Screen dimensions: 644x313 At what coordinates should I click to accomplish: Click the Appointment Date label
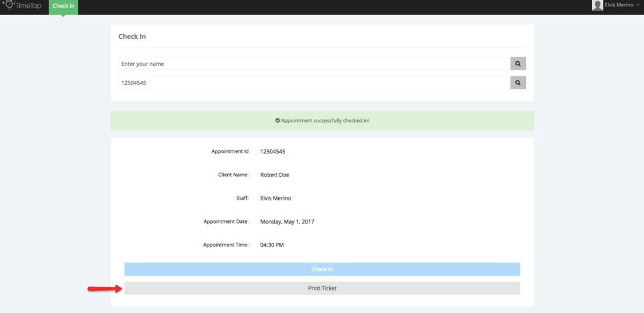[x=226, y=222]
